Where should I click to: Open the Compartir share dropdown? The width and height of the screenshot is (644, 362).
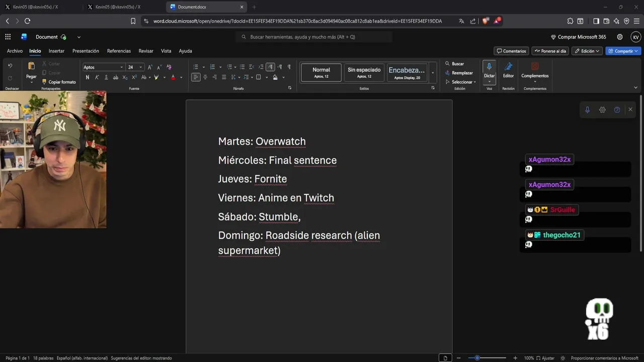coord(623,51)
